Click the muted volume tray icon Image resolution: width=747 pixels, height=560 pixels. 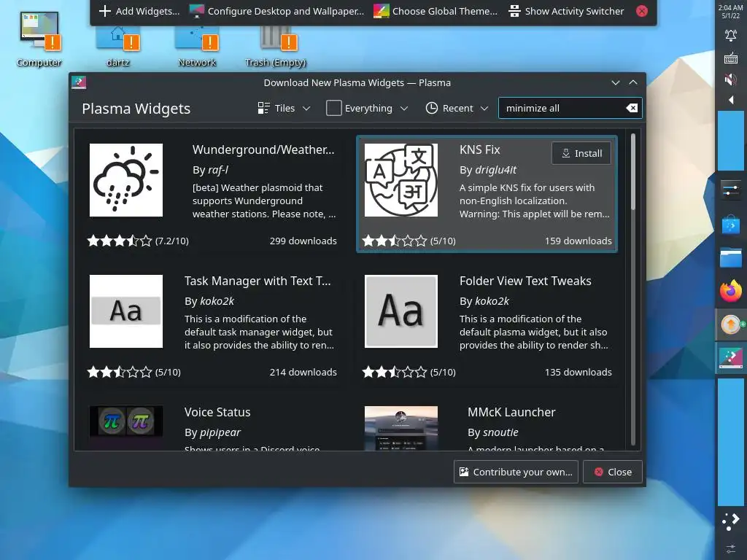click(731, 79)
